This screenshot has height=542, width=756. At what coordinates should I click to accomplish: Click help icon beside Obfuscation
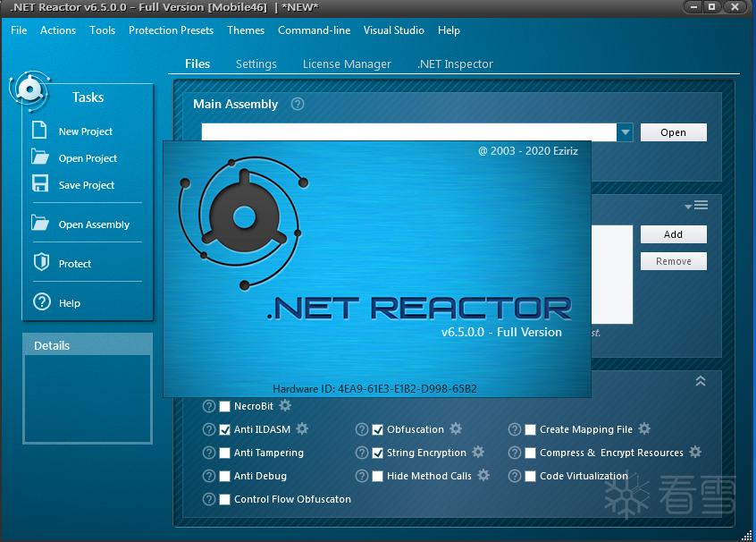(362, 429)
